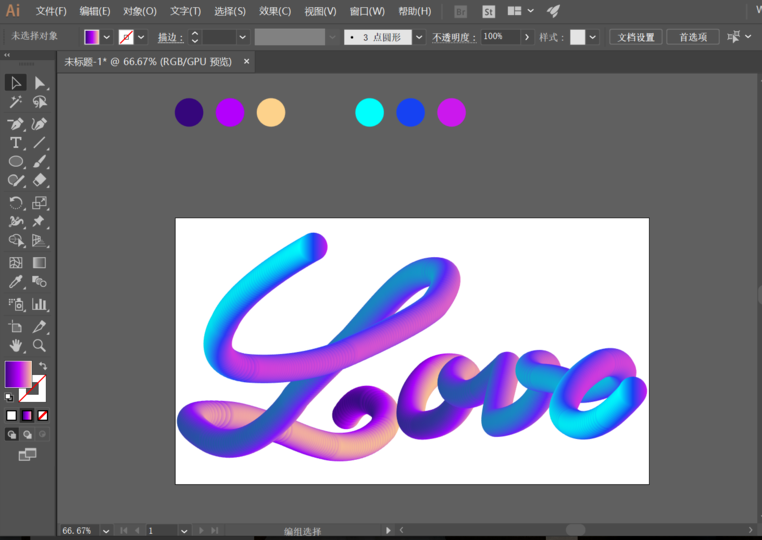Screen dimensions: 762x540
Task: Open the fill color dropdown in control bar
Action: 107,37
